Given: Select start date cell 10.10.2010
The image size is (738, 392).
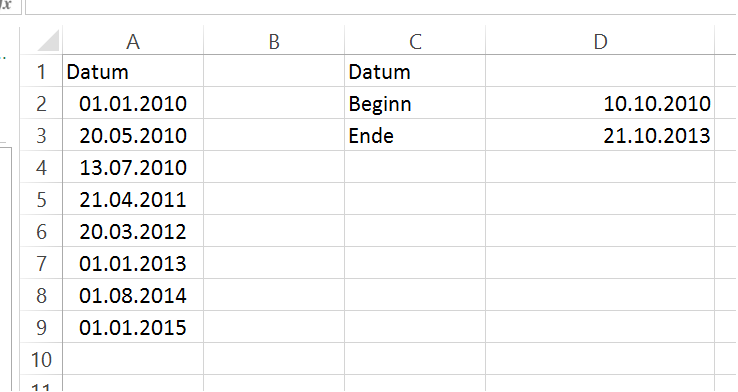Looking at the screenshot, I should (x=600, y=104).
